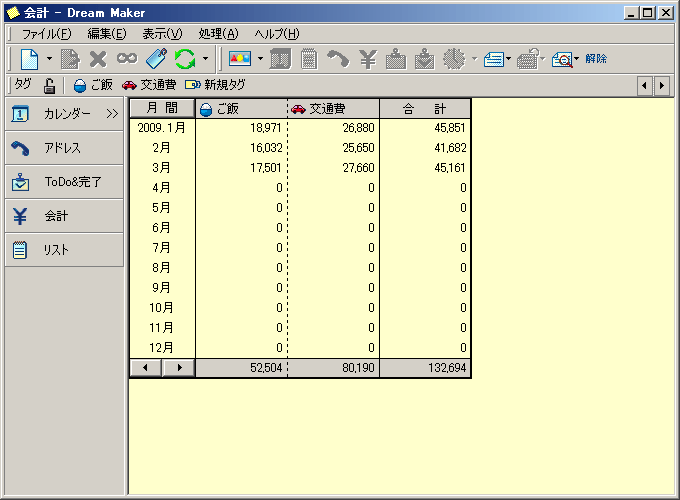Open the search icon dropdown arrow
680x500 pixels.
[577, 59]
